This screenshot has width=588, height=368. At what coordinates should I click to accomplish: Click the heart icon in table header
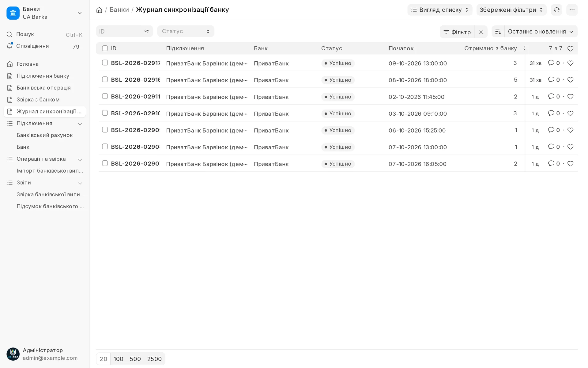point(570,49)
